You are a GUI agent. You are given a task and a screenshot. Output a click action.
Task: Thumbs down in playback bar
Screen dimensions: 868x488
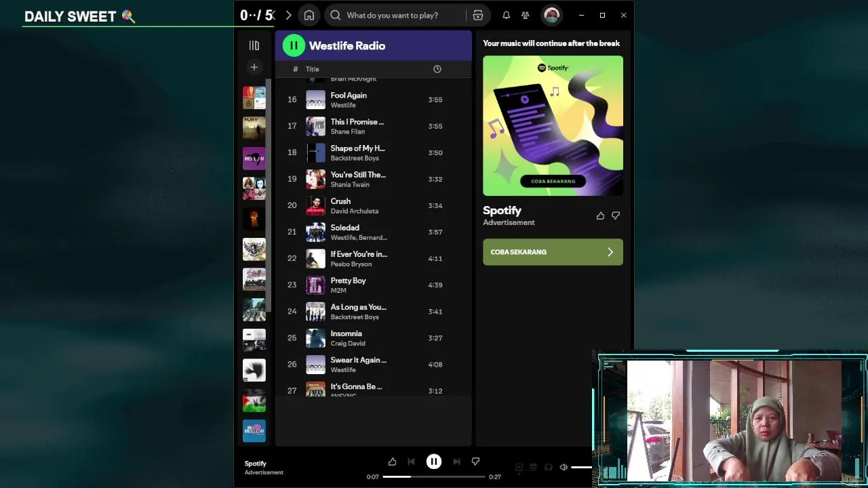tap(475, 462)
